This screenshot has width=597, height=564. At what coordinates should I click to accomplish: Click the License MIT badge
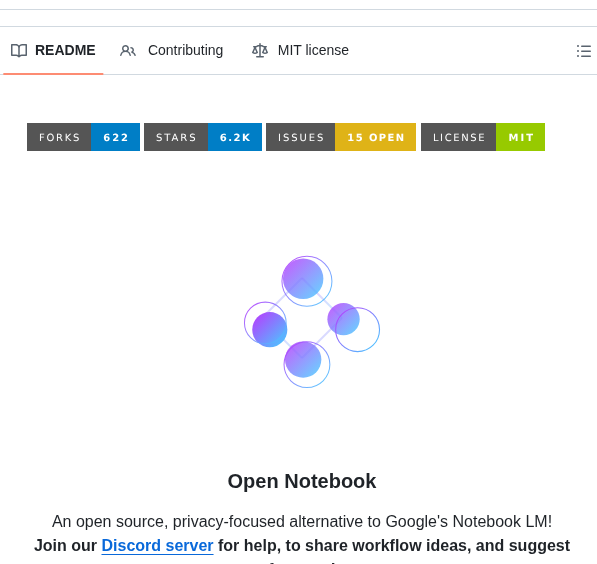483,137
